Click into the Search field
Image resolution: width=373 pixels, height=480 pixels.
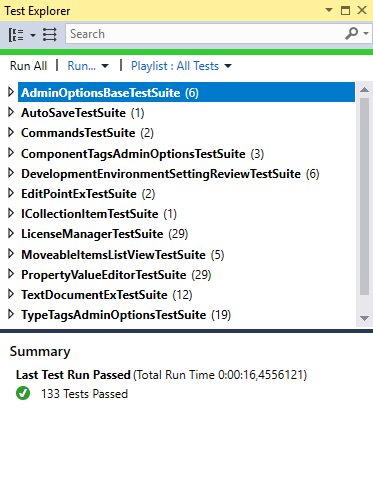coord(205,34)
